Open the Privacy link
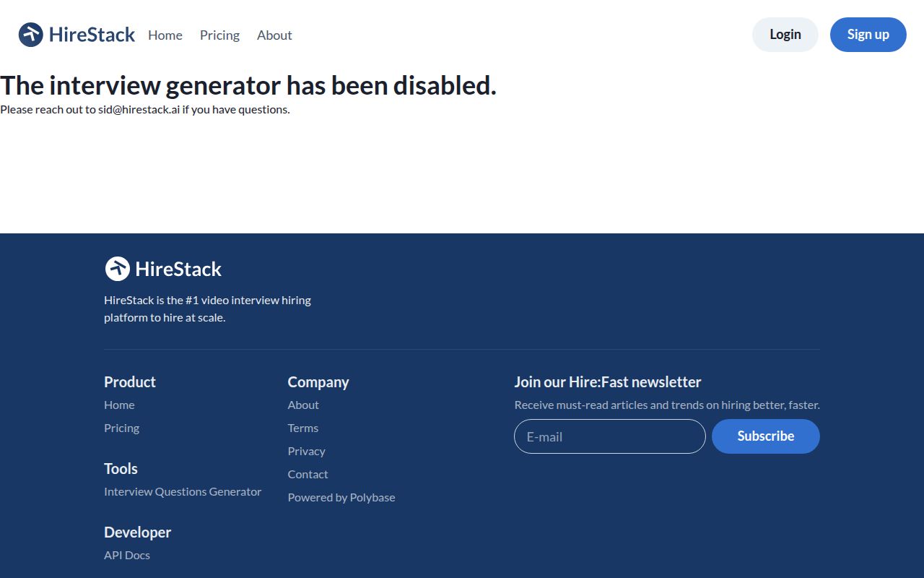The height and width of the screenshot is (578, 924). point(307,451)
